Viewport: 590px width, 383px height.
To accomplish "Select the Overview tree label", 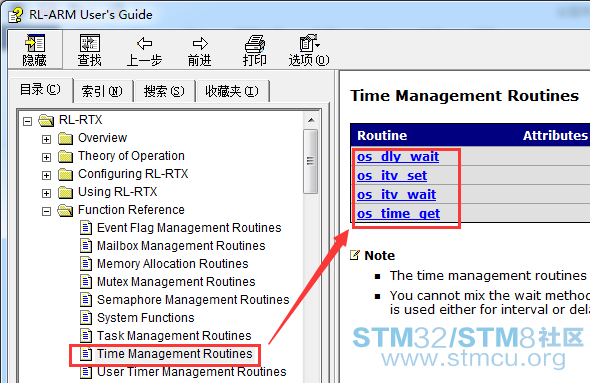I will 102,138.
